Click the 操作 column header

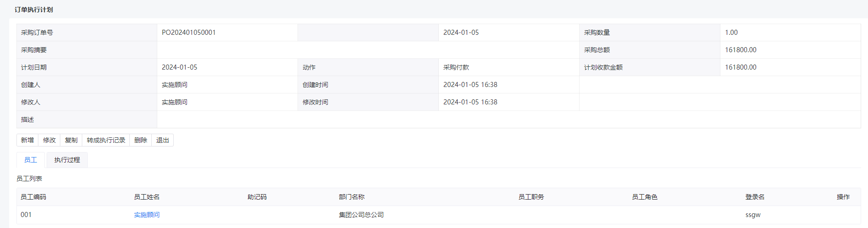coord(843,197)
